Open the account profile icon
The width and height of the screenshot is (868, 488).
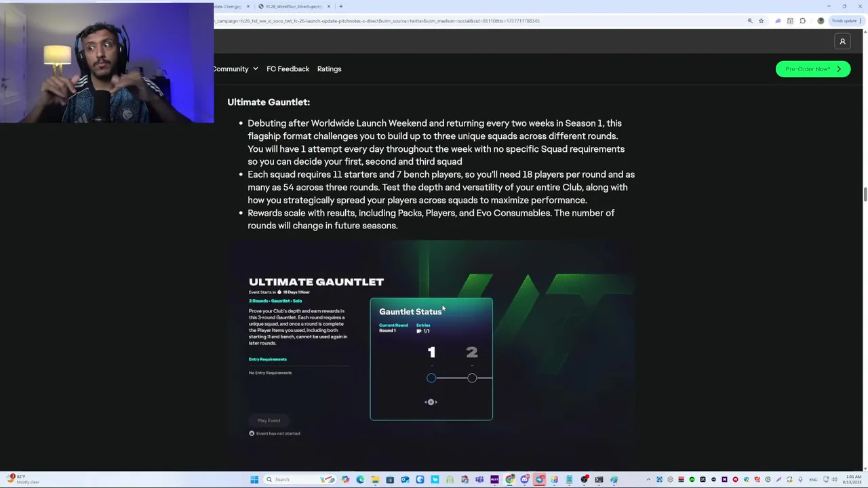842,41
